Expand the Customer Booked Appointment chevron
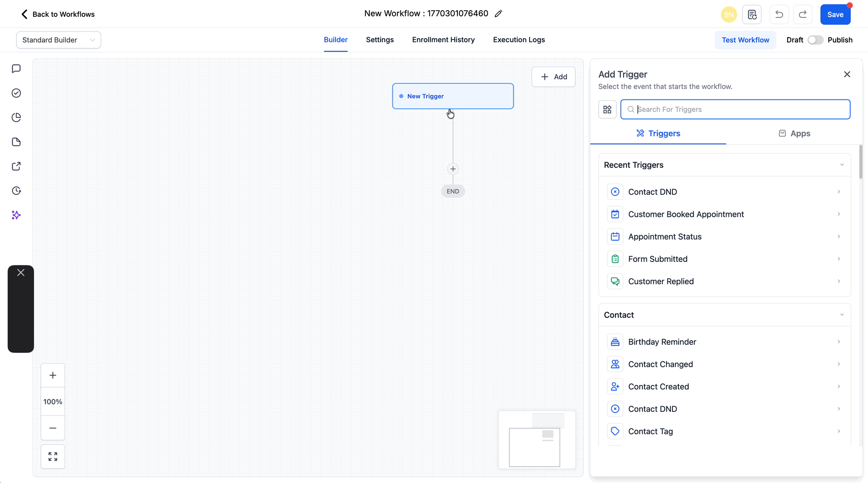Viewport: 868px width, 483px height. click(x=839, y=214)
